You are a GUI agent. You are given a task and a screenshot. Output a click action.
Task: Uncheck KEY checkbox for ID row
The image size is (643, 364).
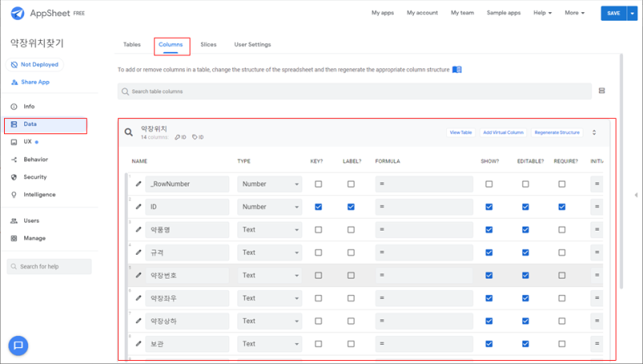pos(318,207)
